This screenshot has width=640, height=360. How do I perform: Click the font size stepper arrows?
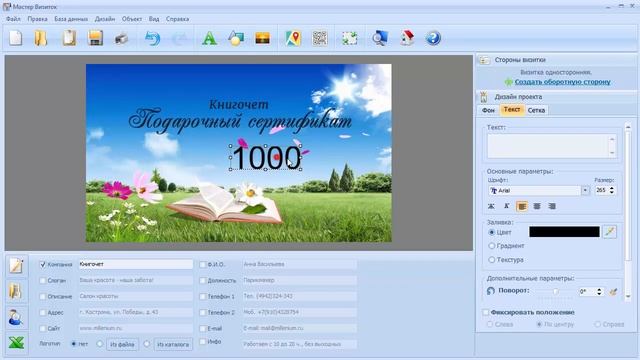pyautogui.click(x=611, y=190)
